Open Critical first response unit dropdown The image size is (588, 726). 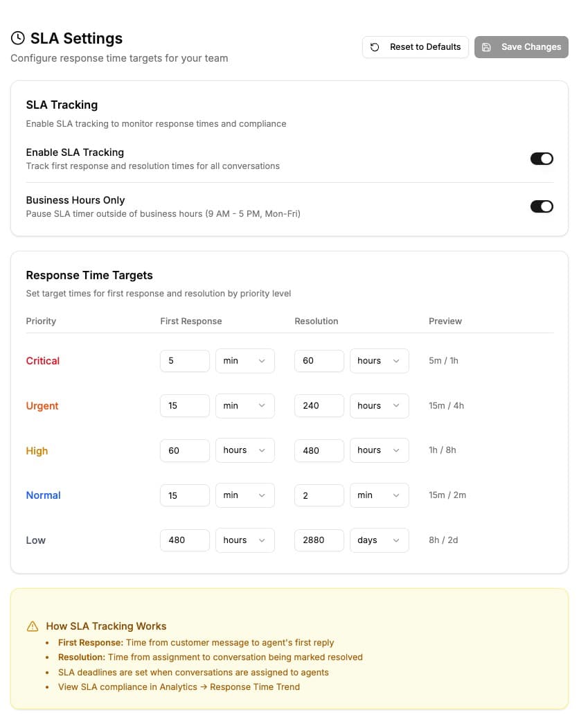[244, 361]
